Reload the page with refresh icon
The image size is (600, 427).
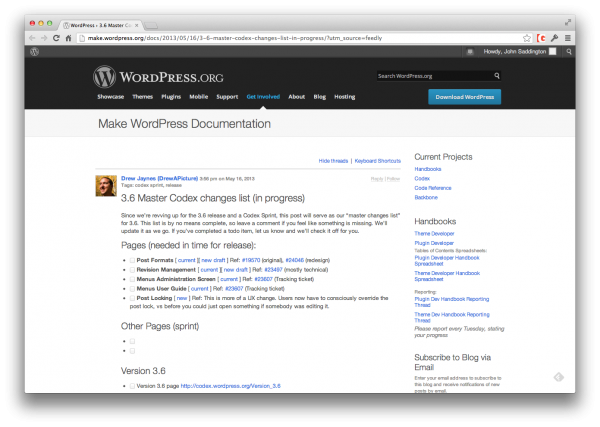click(x=56, y=38)
